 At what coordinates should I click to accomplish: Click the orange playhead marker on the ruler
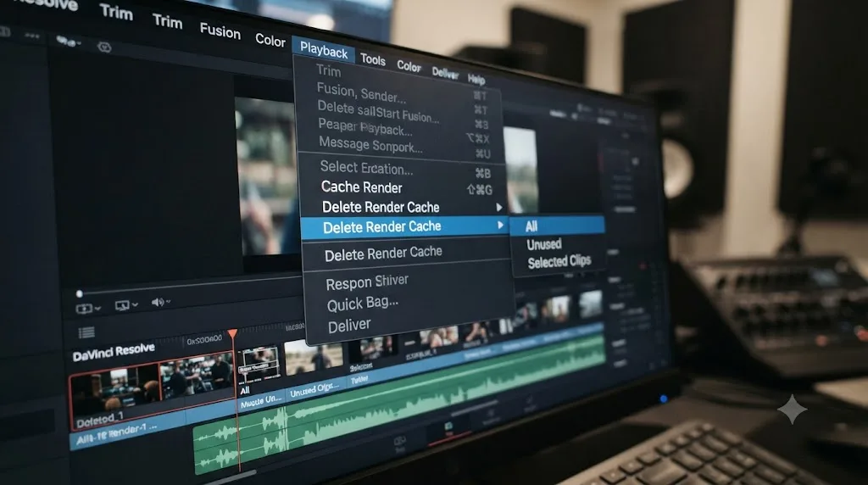click(233, 333)
